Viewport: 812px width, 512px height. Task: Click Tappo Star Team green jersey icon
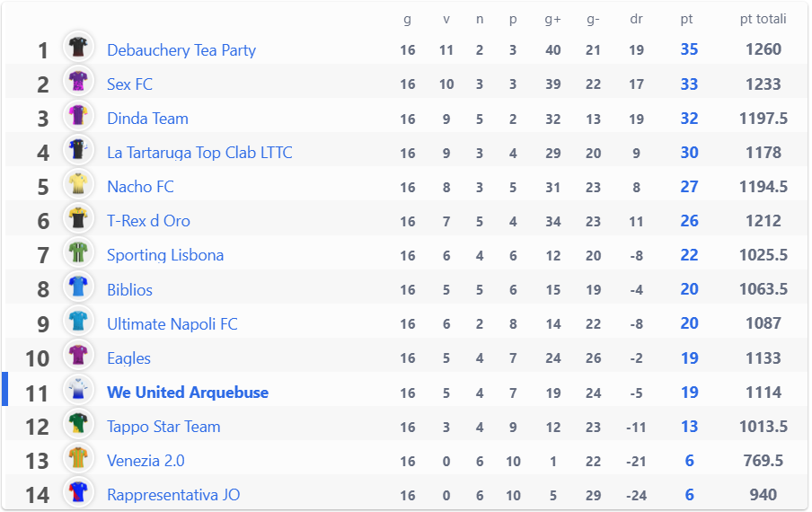point(78,423)
